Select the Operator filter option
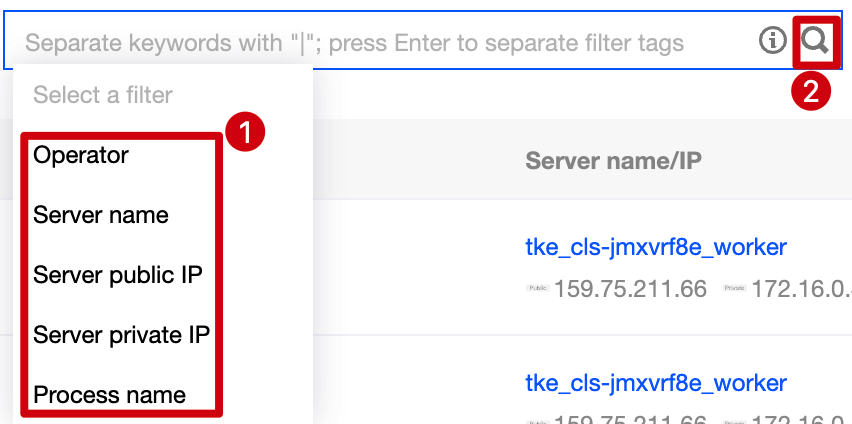The height and width of the screenshot is (424, 852). coord(81,155)
